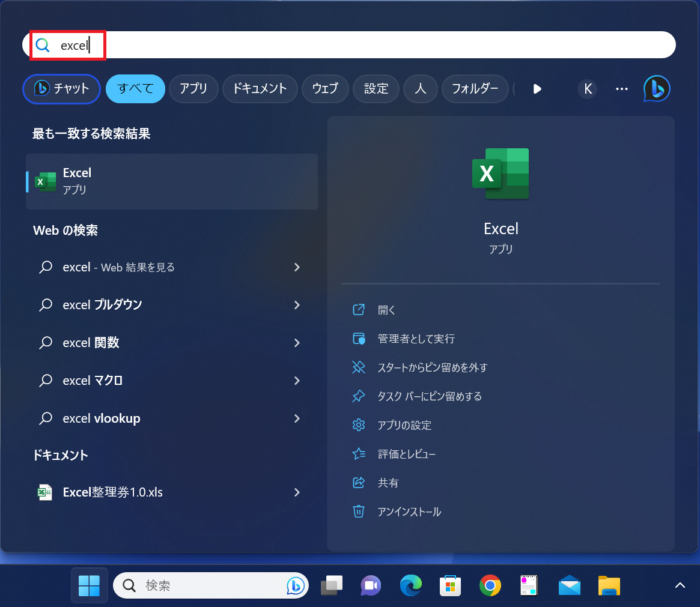Launch Teams Chat from the taskbar
Image resolution: width=700 pixels, height=607 pixels.
371,585
